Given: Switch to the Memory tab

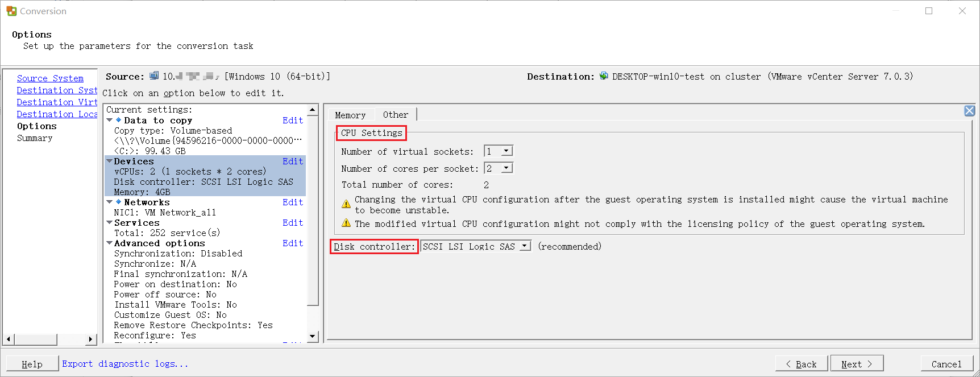Looking at the screenshot, I should (350, 115).
